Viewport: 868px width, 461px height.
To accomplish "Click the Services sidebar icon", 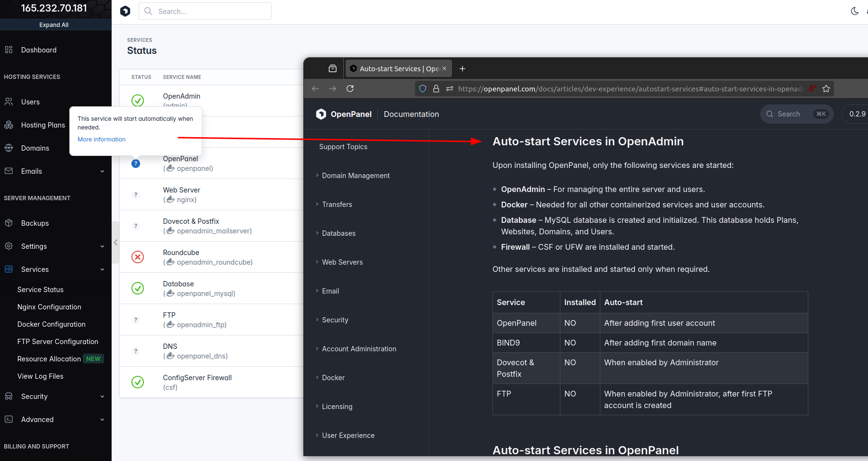I will coord(9,269).
